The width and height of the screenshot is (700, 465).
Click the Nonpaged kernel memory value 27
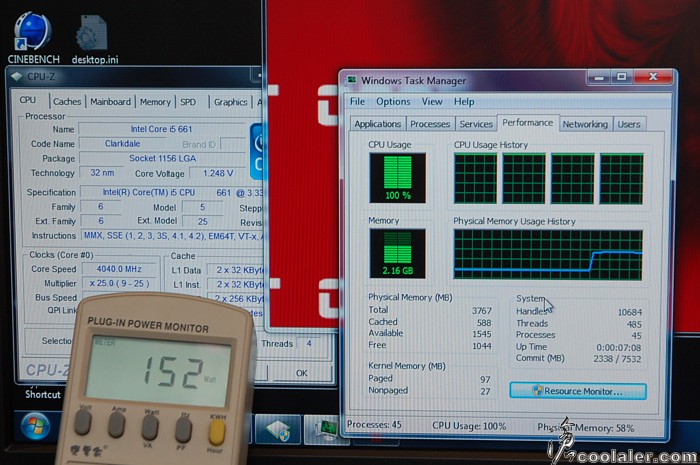pyautogui.click(x=485, y=392)
